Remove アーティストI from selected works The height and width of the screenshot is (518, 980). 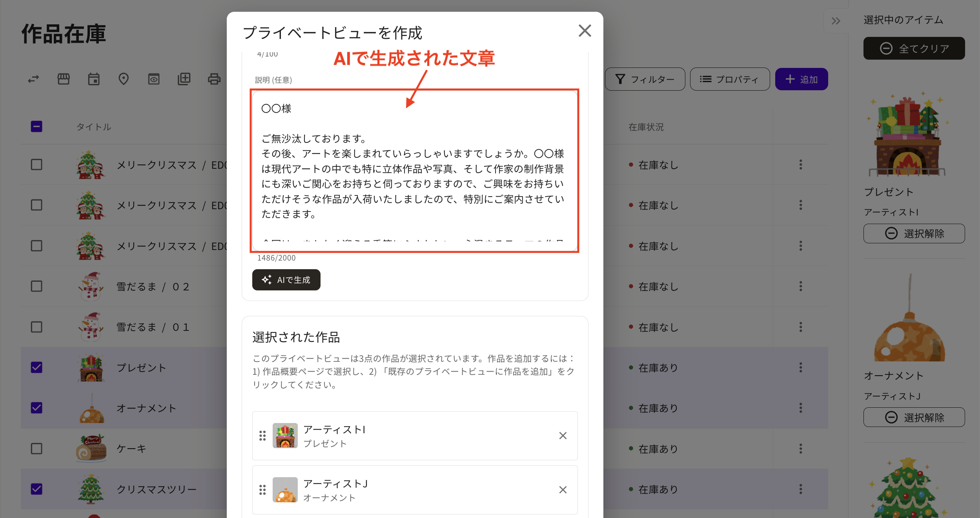click(x=563, y=436)
